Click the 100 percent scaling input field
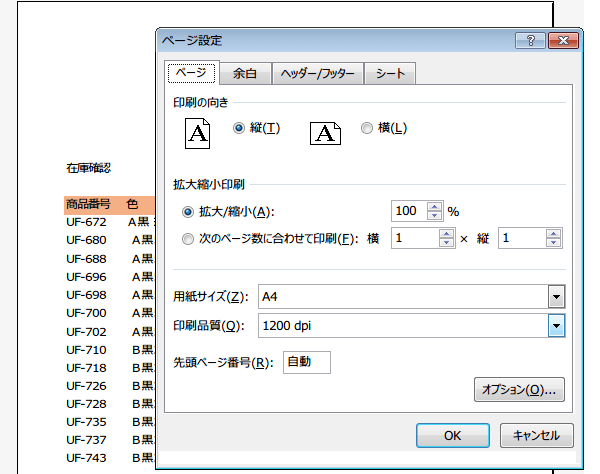The width and height of the screenshot is (600, 474). point(409,211)
